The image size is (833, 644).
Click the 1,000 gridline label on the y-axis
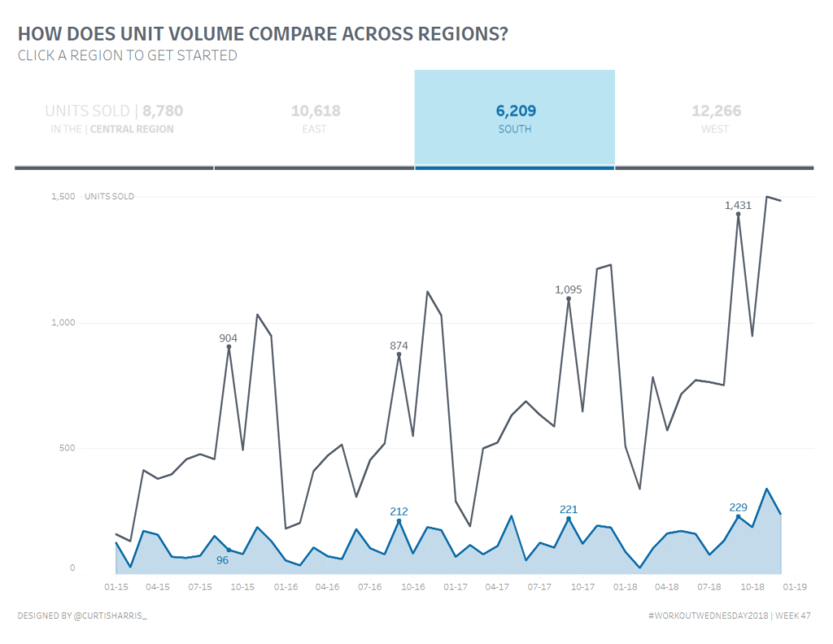pos(63,323)
